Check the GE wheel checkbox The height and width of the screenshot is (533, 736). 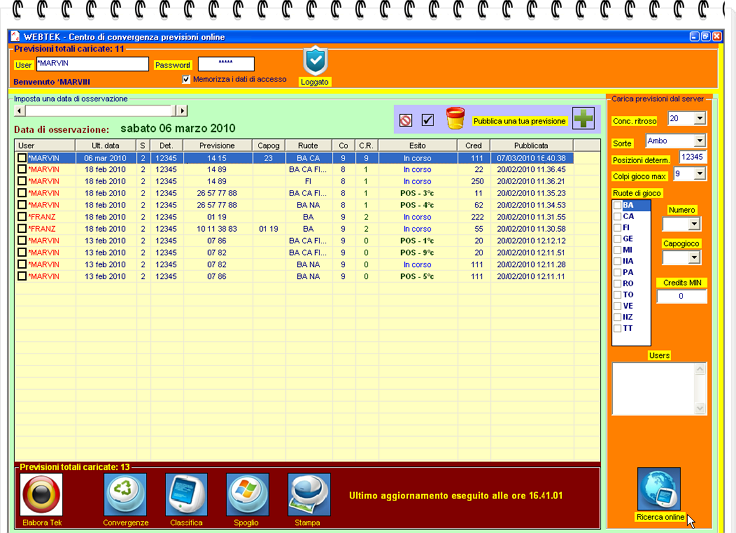click(618, 239)
